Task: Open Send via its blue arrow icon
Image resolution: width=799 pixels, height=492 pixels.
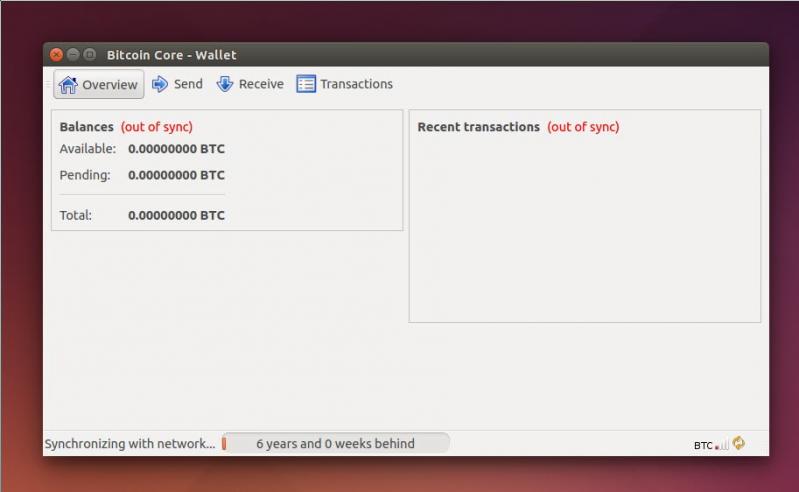Action: pyautogui.click(x=160, y=85)
